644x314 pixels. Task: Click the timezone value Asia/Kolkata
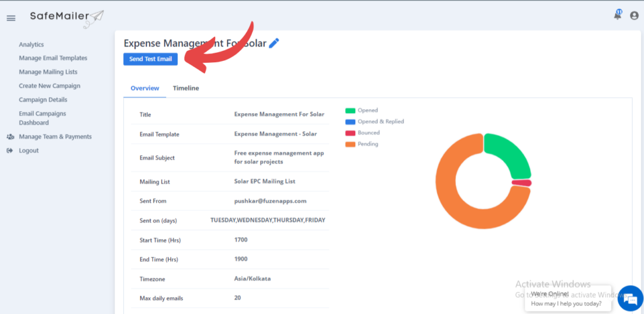point(253,279)
